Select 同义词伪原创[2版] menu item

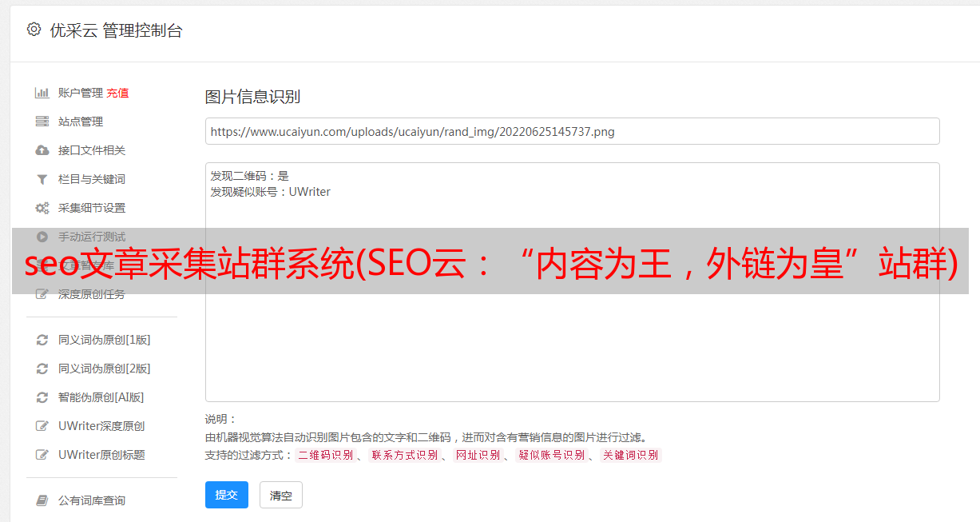click(104, 369)
